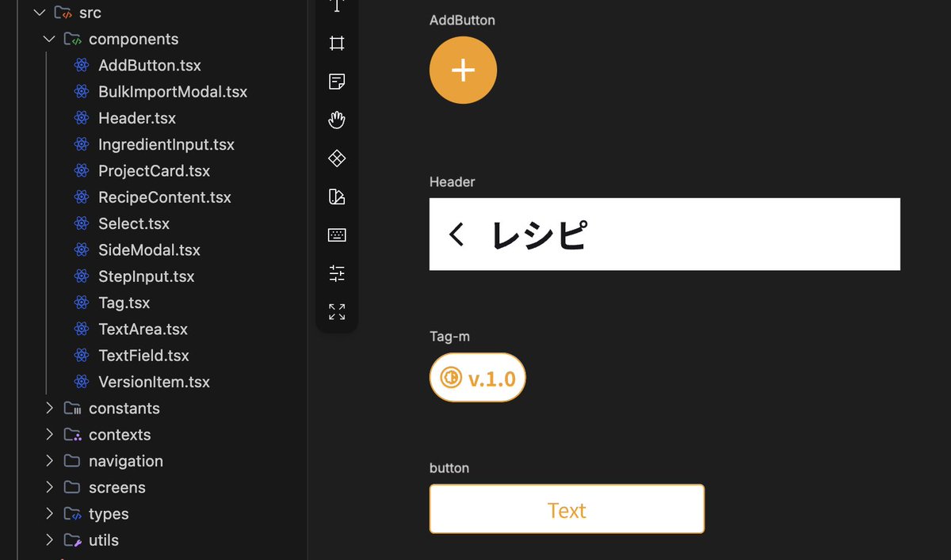
Task: Click the orange plus AddButton
Action: pyautogui.click(x=463, y=70)
